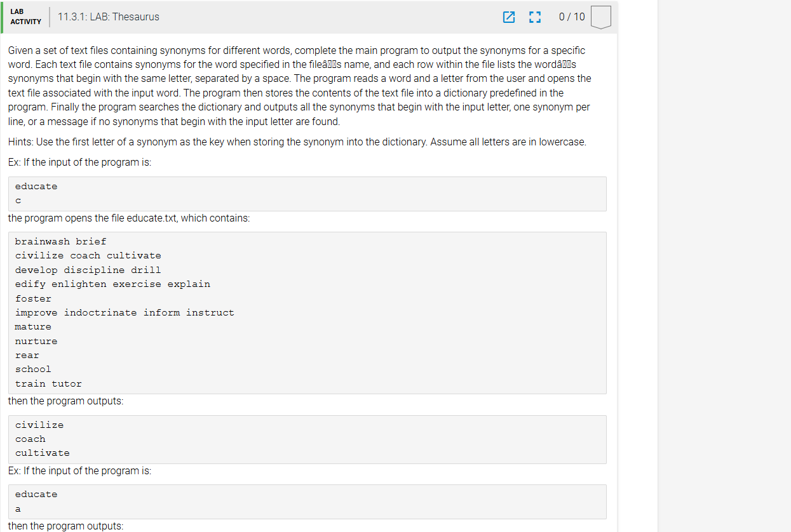Screen dimensions: 791x532
Task: Click the hint text about lowercase letters
Action: pos(296,142)
